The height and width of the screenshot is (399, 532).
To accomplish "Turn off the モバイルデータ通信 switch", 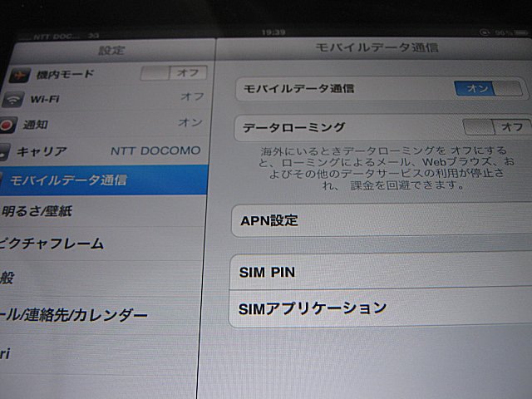I will 488,89.
